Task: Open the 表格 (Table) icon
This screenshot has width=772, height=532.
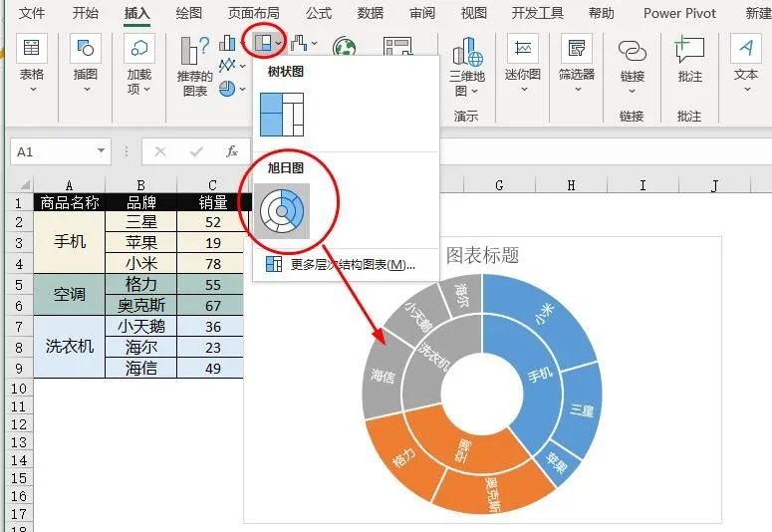Action: coord(32,48)
